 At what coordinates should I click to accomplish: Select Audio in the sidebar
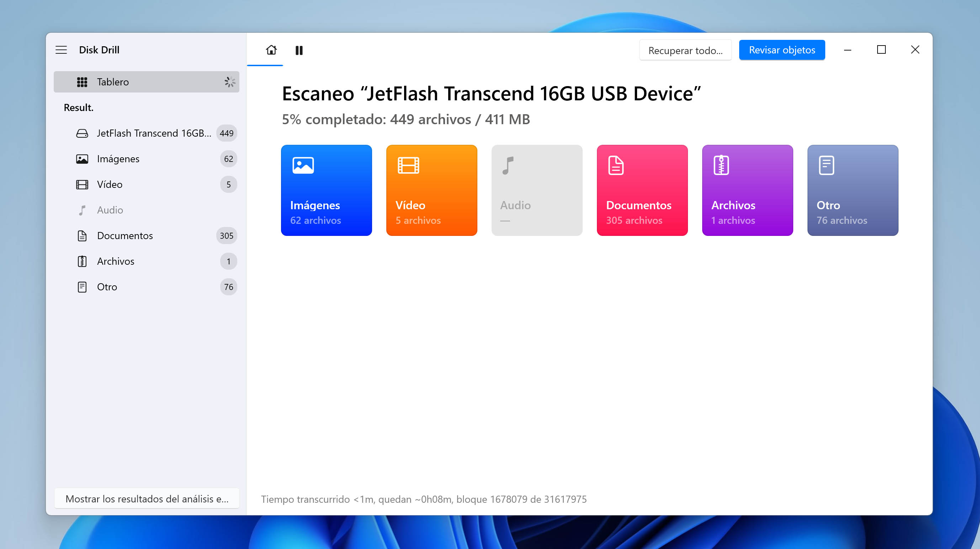147,210
